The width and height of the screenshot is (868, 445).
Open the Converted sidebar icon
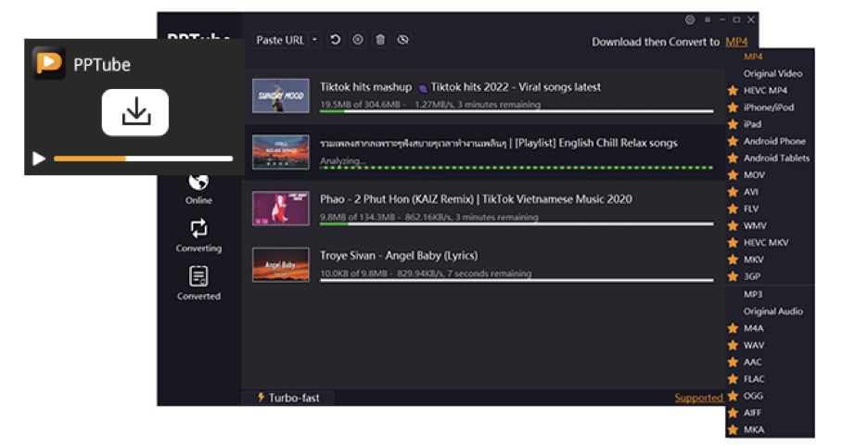tap(198, 275)
